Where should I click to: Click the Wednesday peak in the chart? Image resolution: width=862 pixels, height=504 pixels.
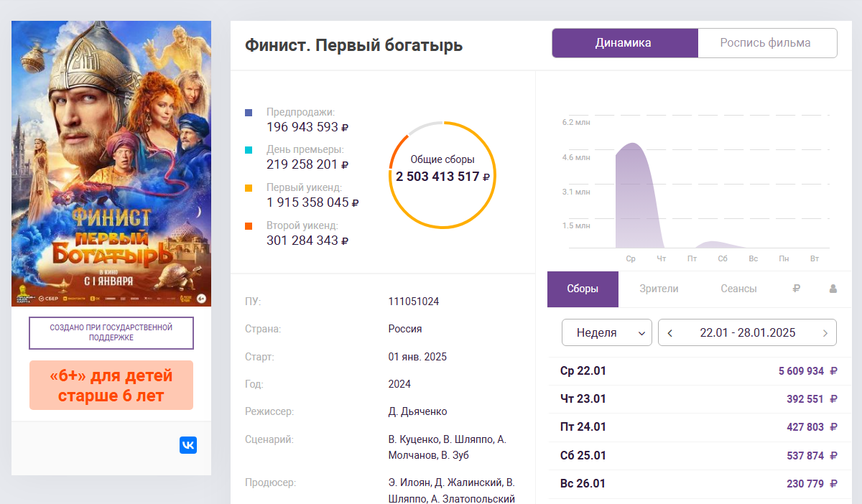[x=631, y=144]
